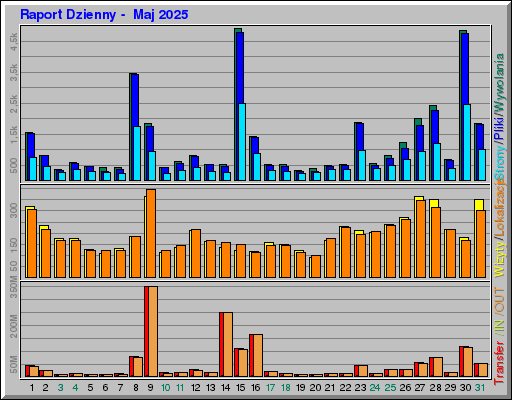
Task: Select day label 27 on x-axis
Action: (420, 388)
